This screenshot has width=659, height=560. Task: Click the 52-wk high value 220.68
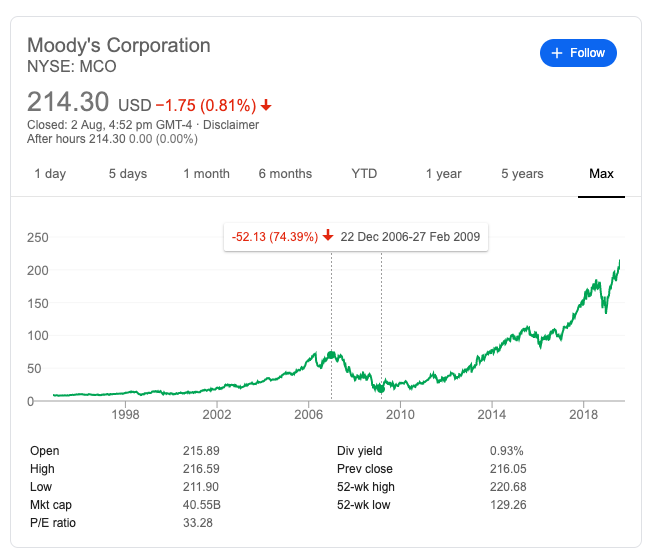508,487
